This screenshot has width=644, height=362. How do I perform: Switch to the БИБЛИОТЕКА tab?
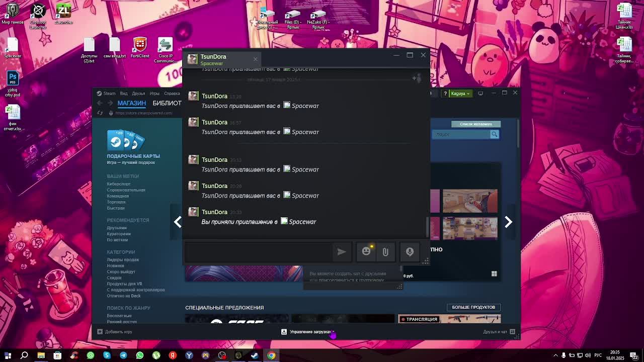(x=167, y=103)
